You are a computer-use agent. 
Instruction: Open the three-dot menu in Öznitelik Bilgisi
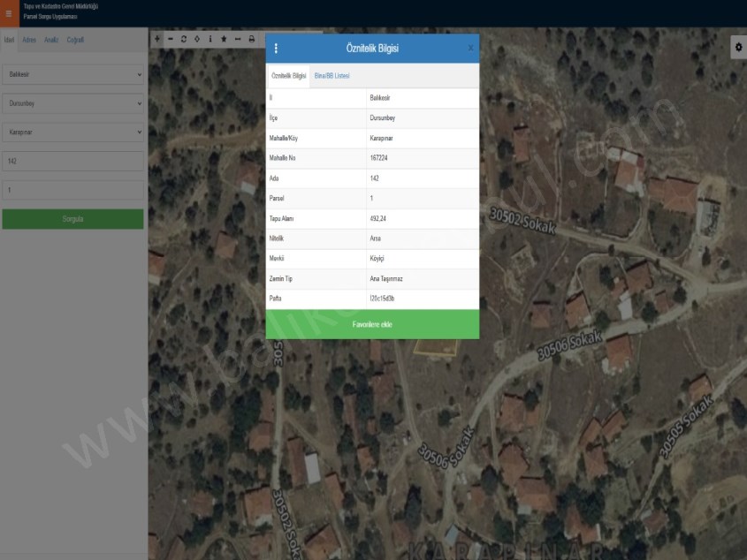(276, 49)
